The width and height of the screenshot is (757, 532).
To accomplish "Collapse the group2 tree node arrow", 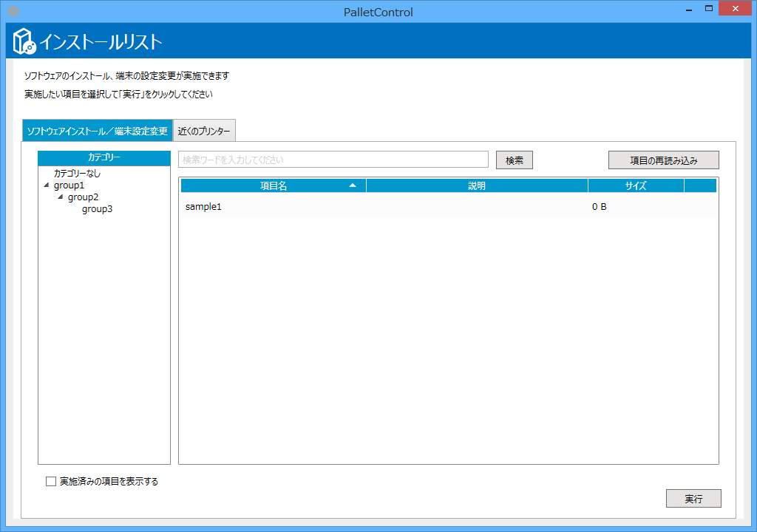I will point(61,197).
